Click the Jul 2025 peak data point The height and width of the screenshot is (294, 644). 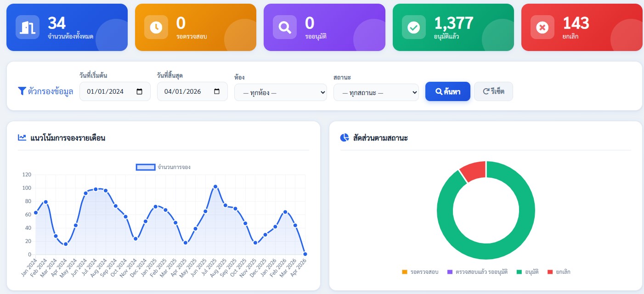215,187
